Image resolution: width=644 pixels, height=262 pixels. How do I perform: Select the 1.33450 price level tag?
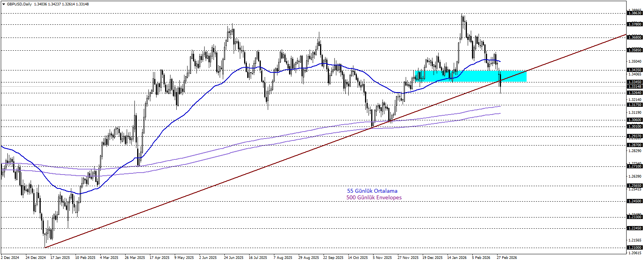(x=635, y=82)
